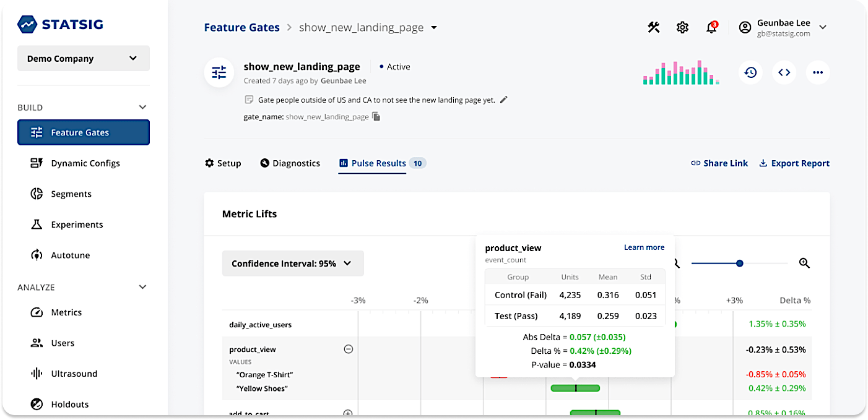Screen dimensions: 868x420
Task: Adjust the zoom slider handle
Action: pyautogui.click(x=739, y=264)
